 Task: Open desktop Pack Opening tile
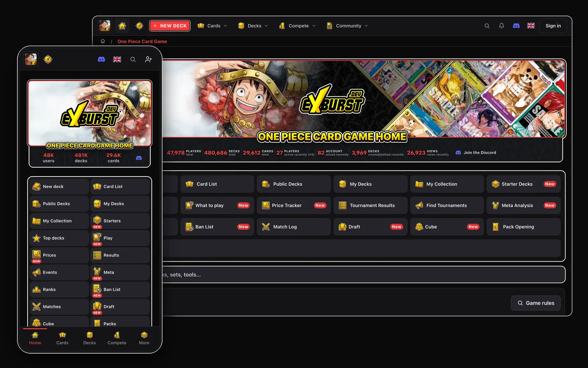[524, 227]
